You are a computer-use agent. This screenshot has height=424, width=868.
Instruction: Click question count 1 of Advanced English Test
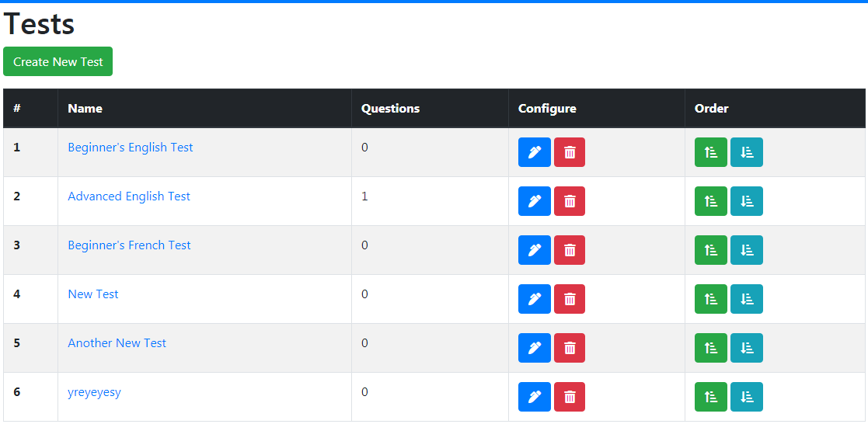[364, 196]
